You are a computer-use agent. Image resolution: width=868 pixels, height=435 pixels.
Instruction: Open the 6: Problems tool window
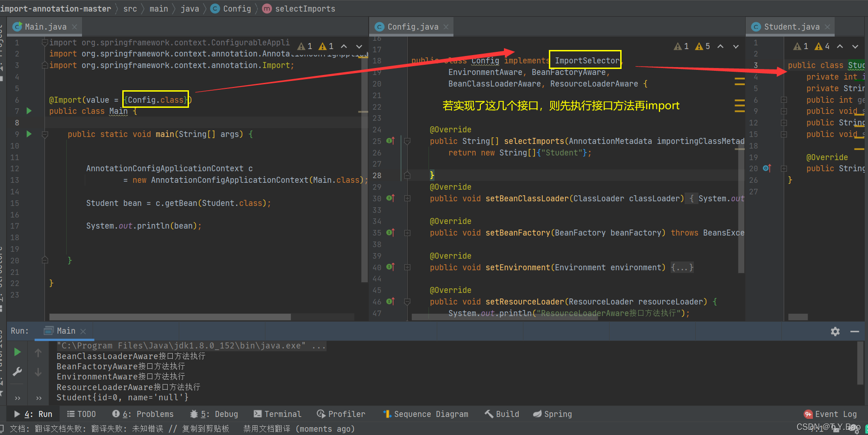tap(143, 414)
